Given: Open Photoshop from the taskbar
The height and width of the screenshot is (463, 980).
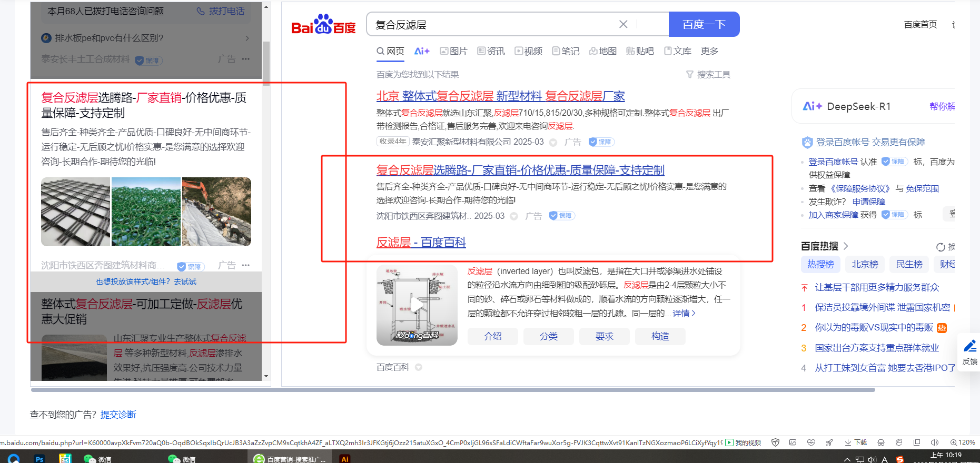Looking at the screenshot, I should [x=39, y=459].
